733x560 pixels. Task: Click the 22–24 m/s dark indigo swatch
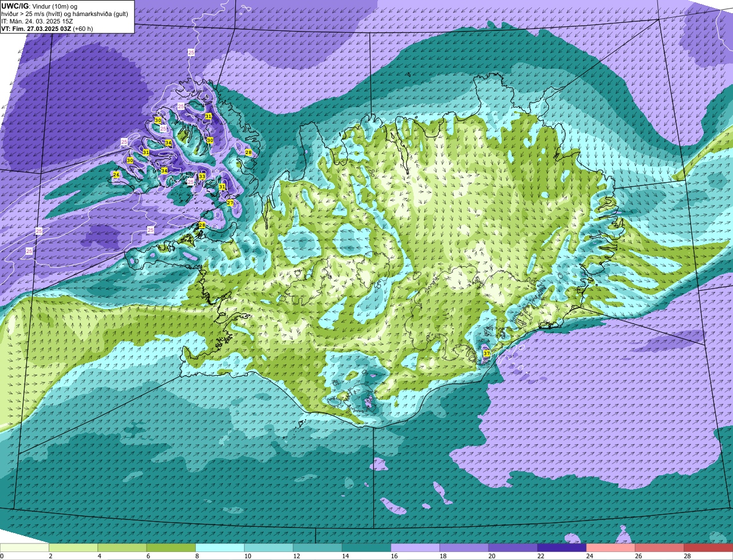point(562,548)
